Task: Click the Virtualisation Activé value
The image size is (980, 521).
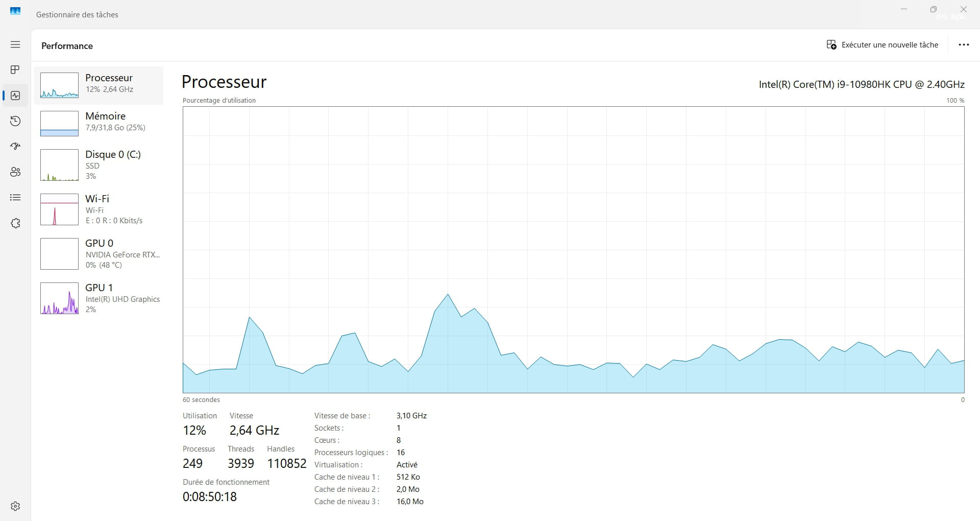Action: [x=407, y=465]
